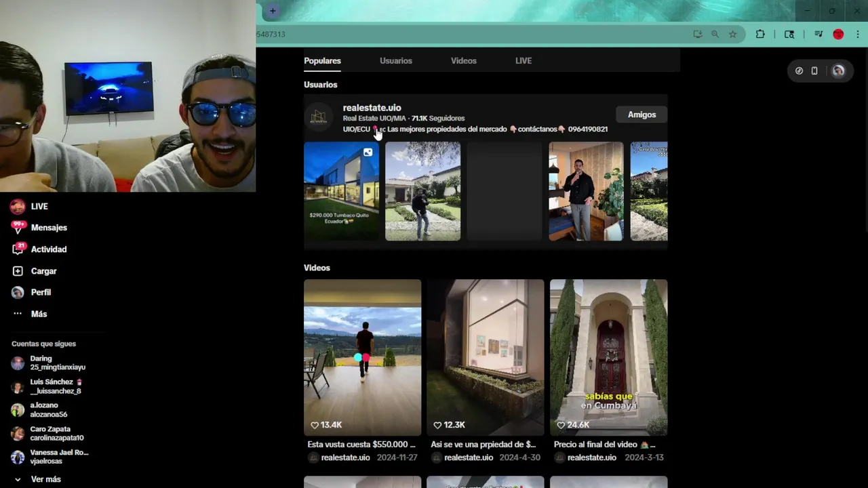Click Caro Zapata's avatar in the list
Viewport: 868px width, 488px height.
tap(18, 434)
